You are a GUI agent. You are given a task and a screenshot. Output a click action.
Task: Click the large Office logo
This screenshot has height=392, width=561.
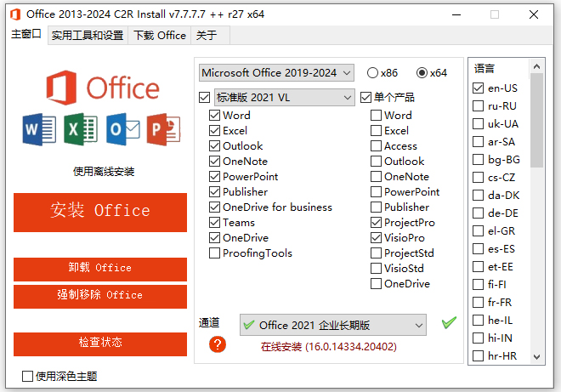(103, 88)
